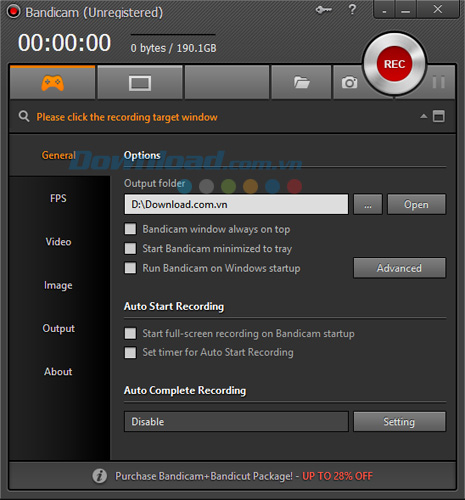465x500 pixels.
Task: Open the output folder icon tab
Action: [301, 82]
